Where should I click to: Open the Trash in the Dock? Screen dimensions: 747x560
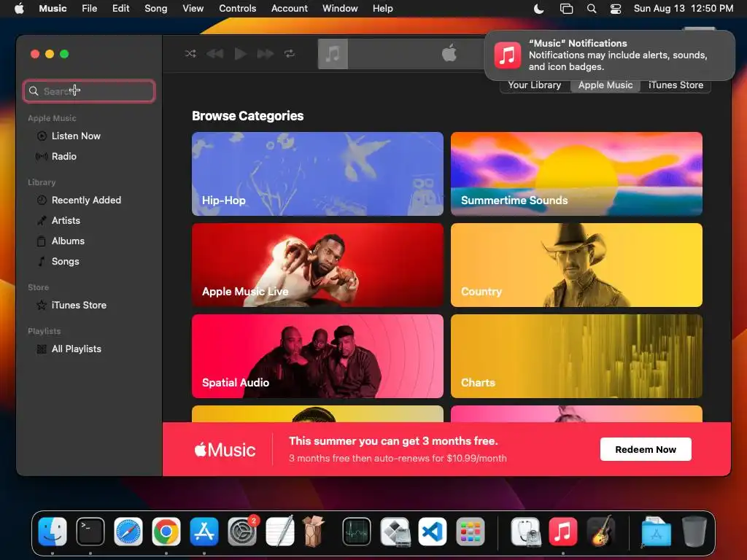(694, 532)
